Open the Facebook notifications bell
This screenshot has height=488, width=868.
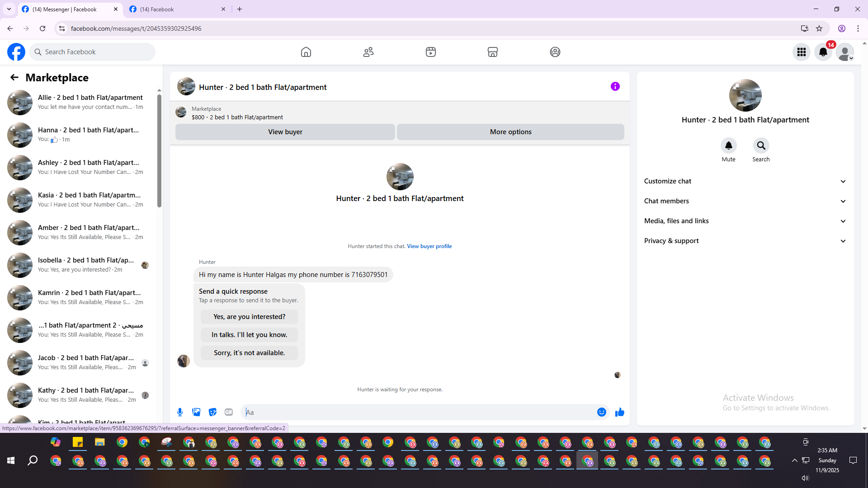coord(823,52)
